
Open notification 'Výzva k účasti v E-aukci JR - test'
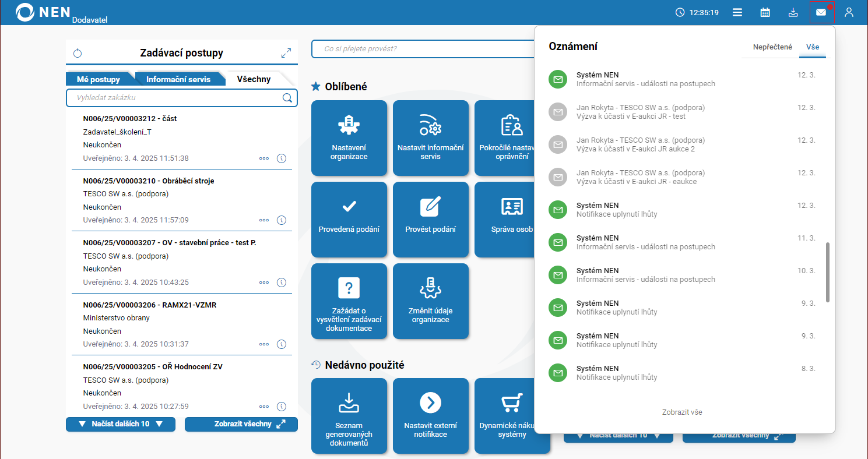coord(682,112)
